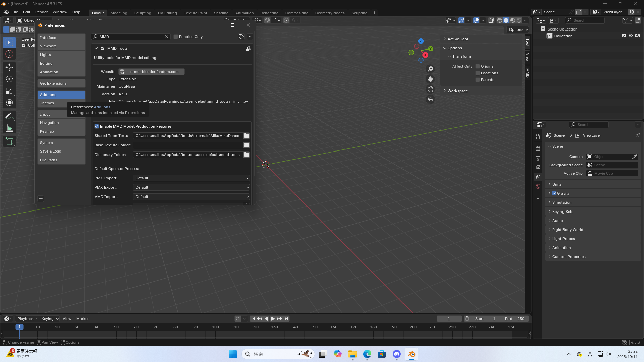Viewport: 644px width, 362px height.
Task: Click the Zoom magnifier icon in the viewport
Action: click(x=430, y=69)
